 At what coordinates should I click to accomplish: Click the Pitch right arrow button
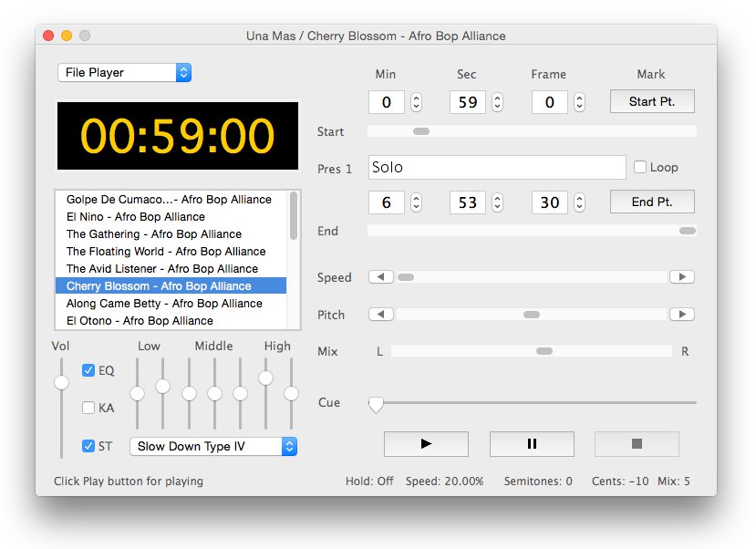[681, 315]
